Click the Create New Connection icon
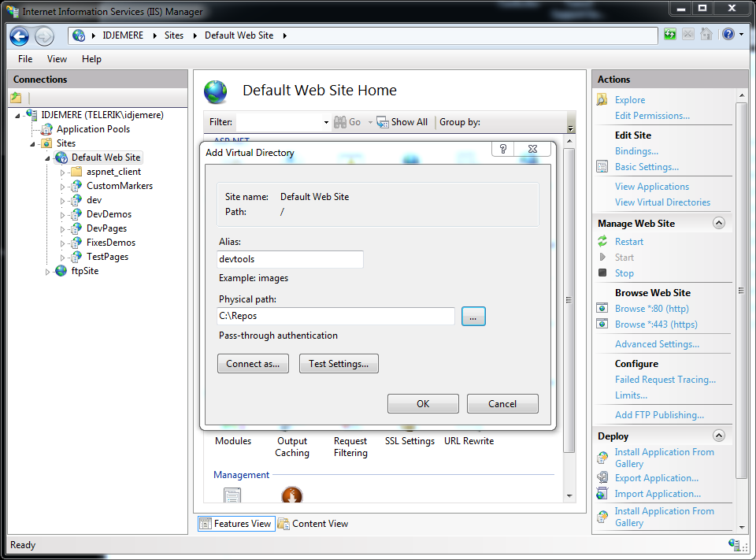This screenshot has width=756, height=560. tap(17, 98)
